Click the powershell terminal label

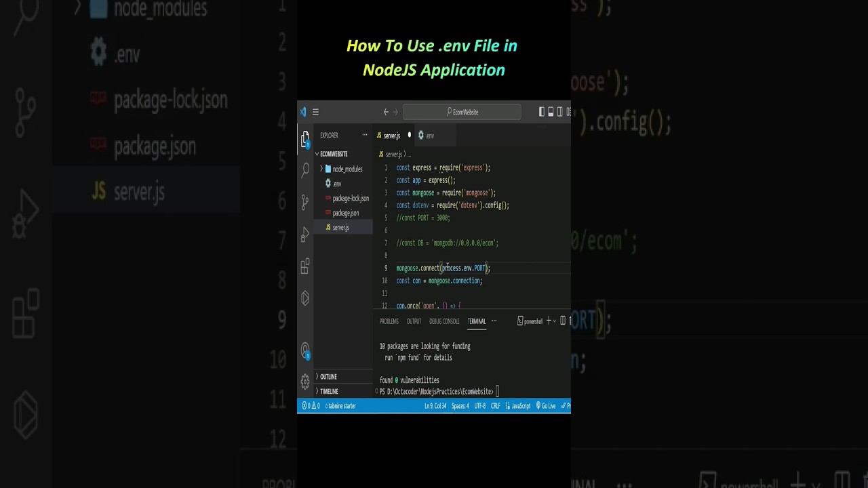pos(530,321)
